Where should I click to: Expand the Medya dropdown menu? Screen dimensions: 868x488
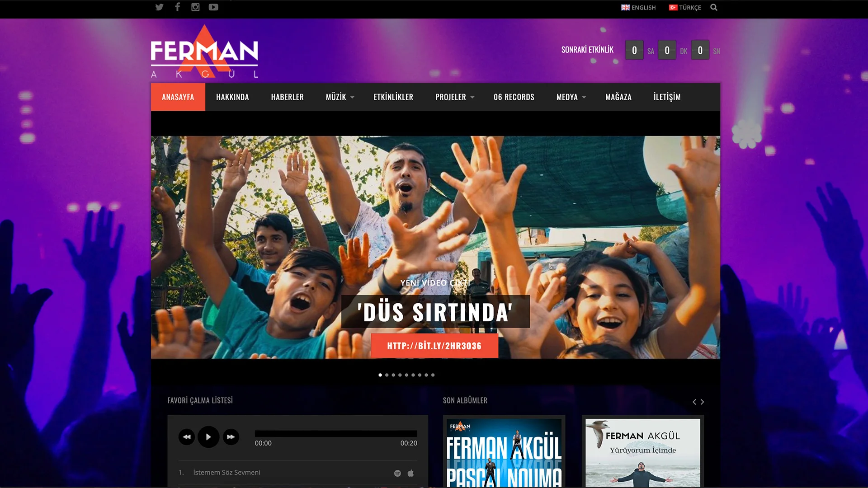pos(571,97)
